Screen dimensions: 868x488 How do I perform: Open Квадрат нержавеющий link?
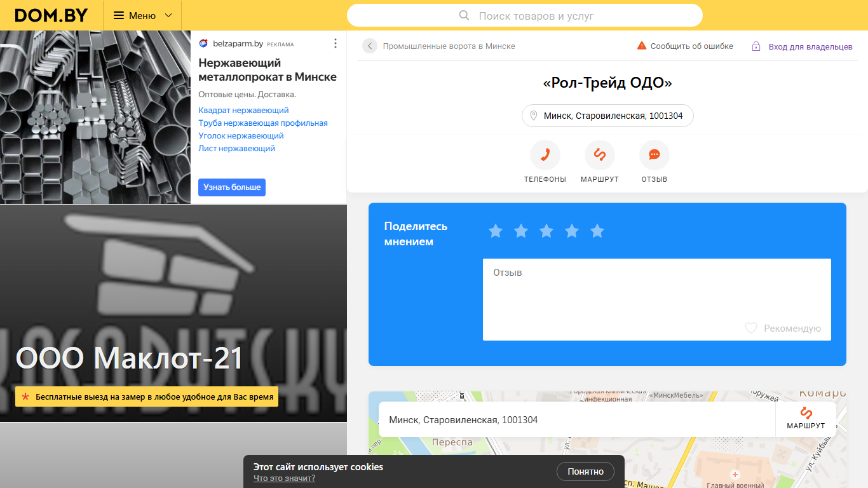(x=243, y=111)
